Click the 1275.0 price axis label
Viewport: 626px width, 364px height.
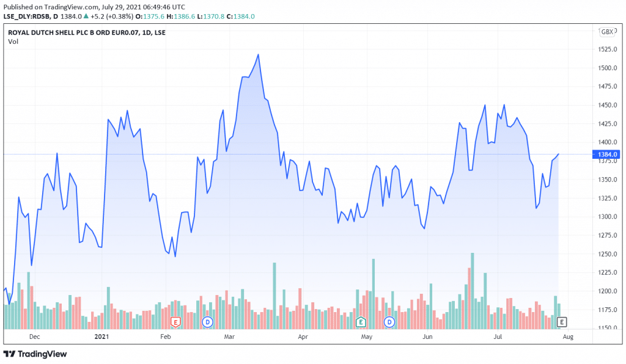607,235
